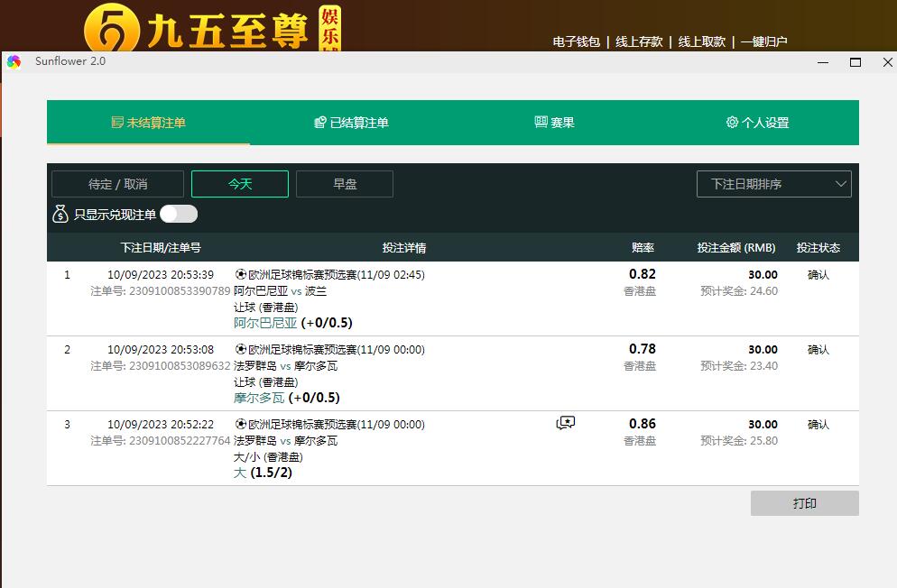Click the unsettled bets tab icon
Screen dimensions: 897x588
(116, 123)
